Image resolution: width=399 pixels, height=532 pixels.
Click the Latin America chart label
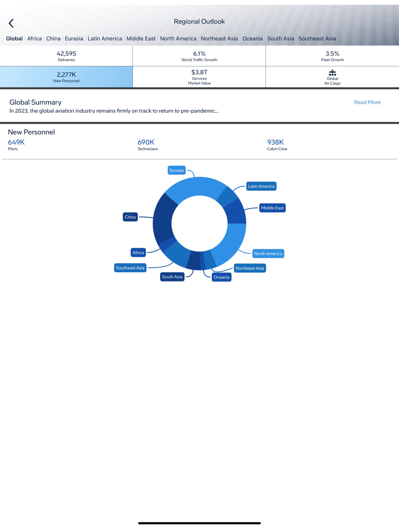click(x=261, y=186)
